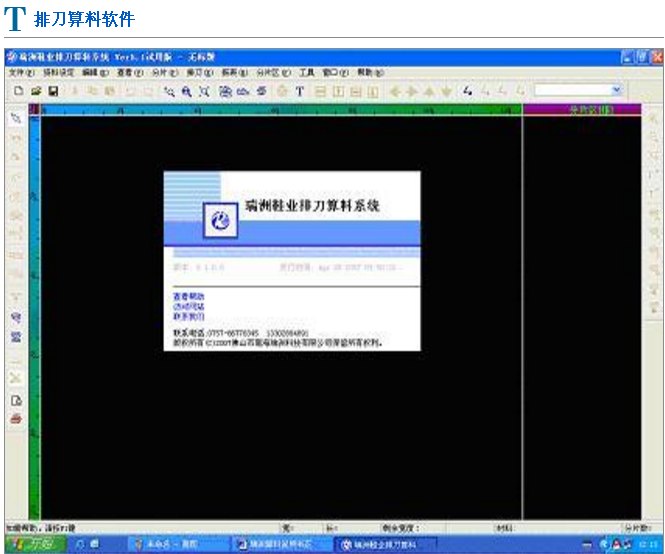Click the 查看帮助 link in splash dialog

click(189, 296)
